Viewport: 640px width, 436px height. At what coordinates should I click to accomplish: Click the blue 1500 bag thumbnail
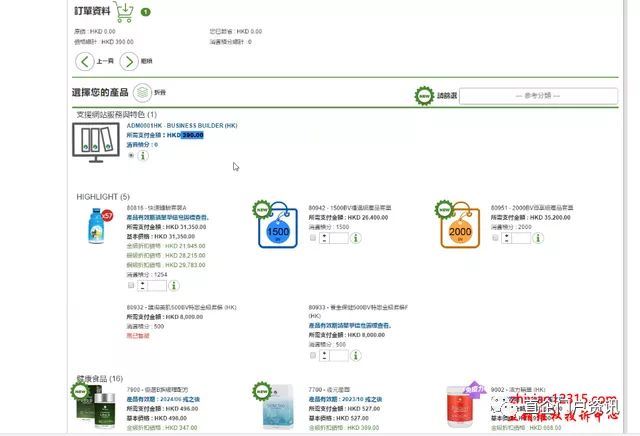point(278,225)
